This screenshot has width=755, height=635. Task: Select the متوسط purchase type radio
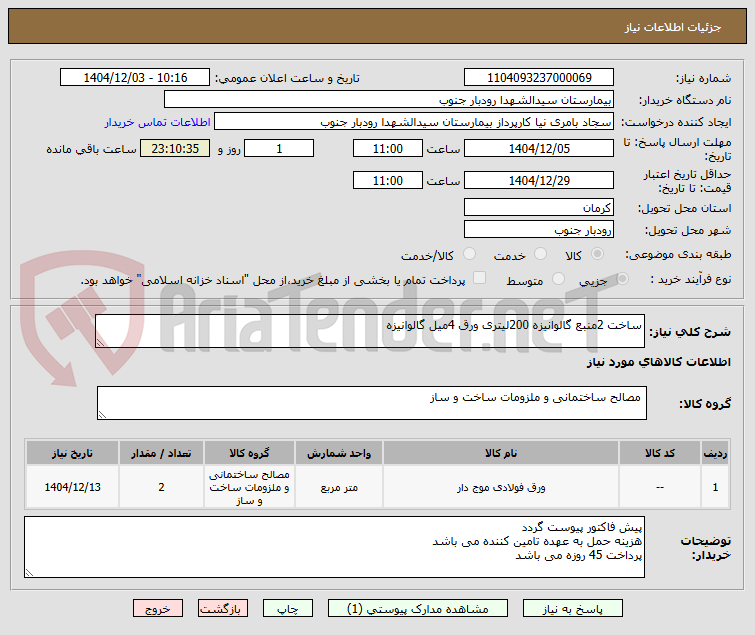point(558,278)
